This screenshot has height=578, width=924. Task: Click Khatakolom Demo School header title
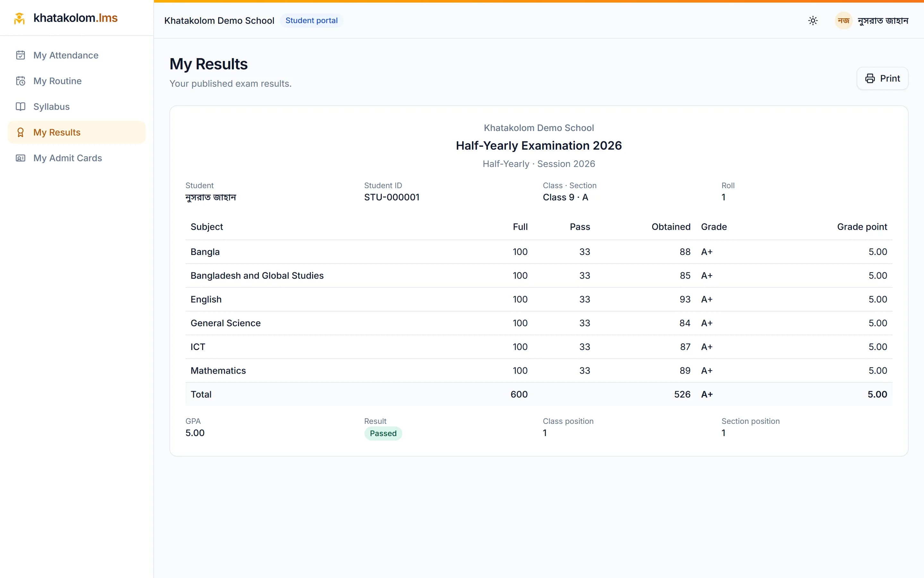pos(219,21)
